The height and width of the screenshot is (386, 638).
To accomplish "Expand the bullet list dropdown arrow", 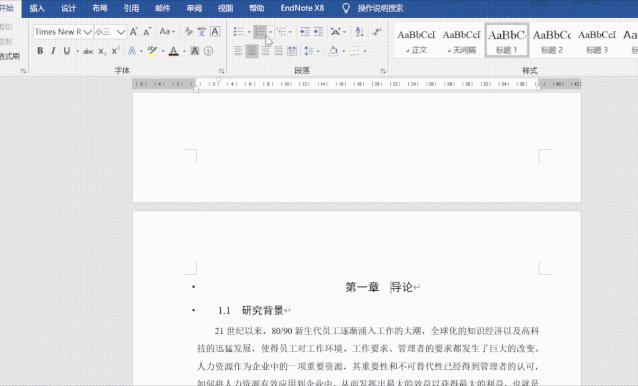I will [x=249, y=32].
